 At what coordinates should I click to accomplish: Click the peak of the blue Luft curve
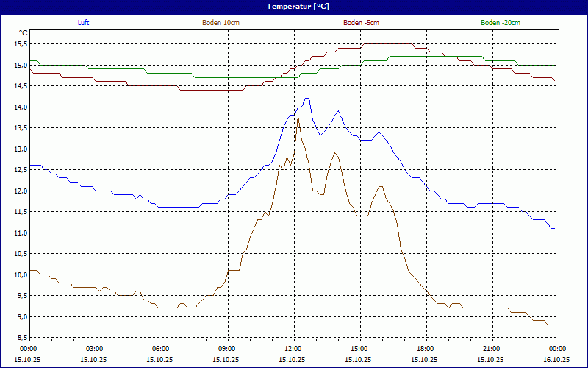pyautogui.click(x=306, y=99)
